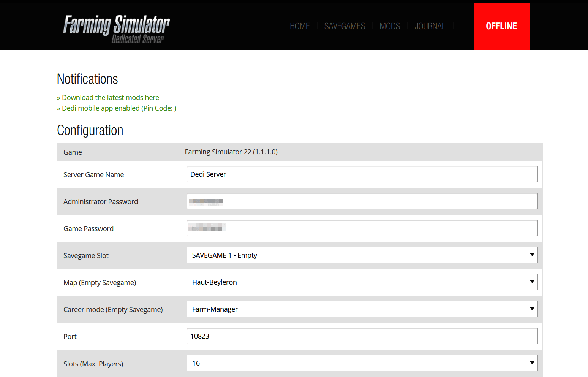The width and height of the screenshot is (588, 377).
Task: Click the Map dropdown arrow
Action: (x=531, y=282)
